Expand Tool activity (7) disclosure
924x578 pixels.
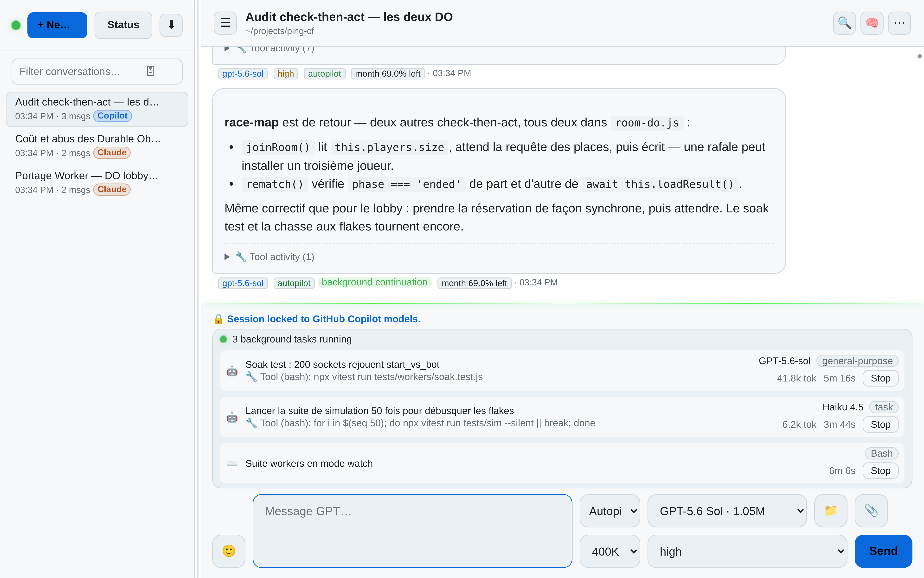(269, 49)
